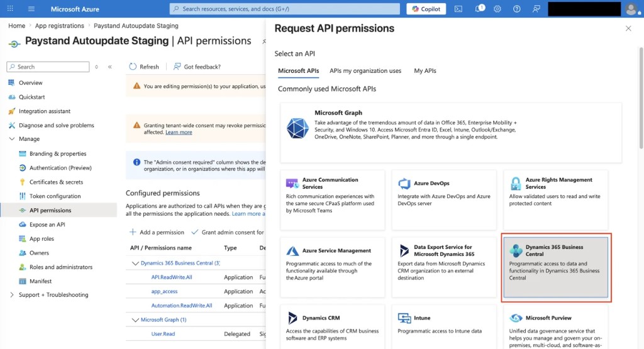This screenshot has width=644, height=349.
Task: Click Grant admin consent for button
Action: pos(228,232)
